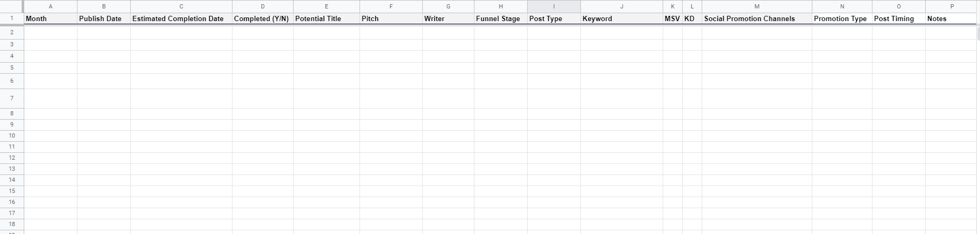This screenshot has height=234, width=980.
Task: Select entire row 7 via row number
Action: point(12,98)
